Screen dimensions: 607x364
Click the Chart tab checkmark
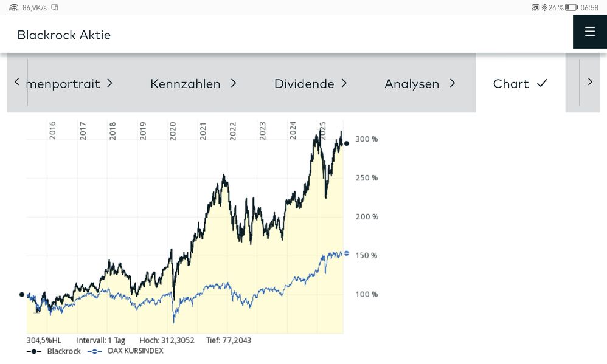pos(542,83)
